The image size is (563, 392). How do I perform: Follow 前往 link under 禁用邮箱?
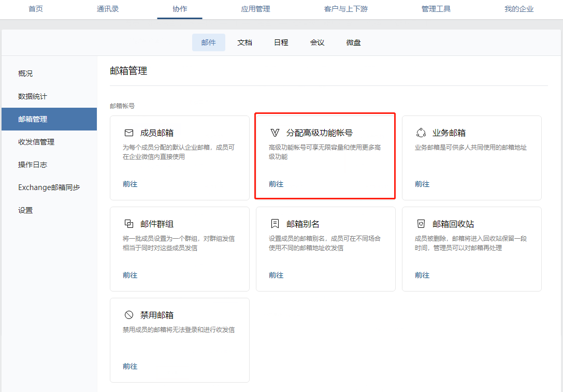tap(130, 366)
